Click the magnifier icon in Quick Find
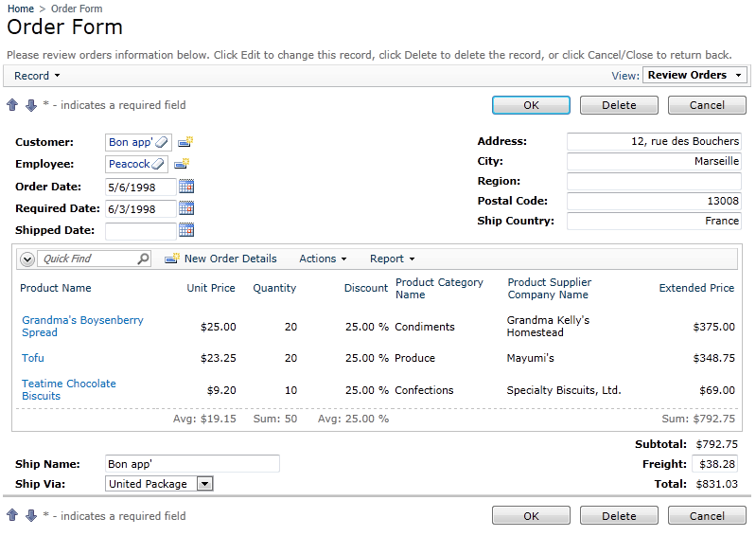Screen dimensions: 756x536 point(144,259)
